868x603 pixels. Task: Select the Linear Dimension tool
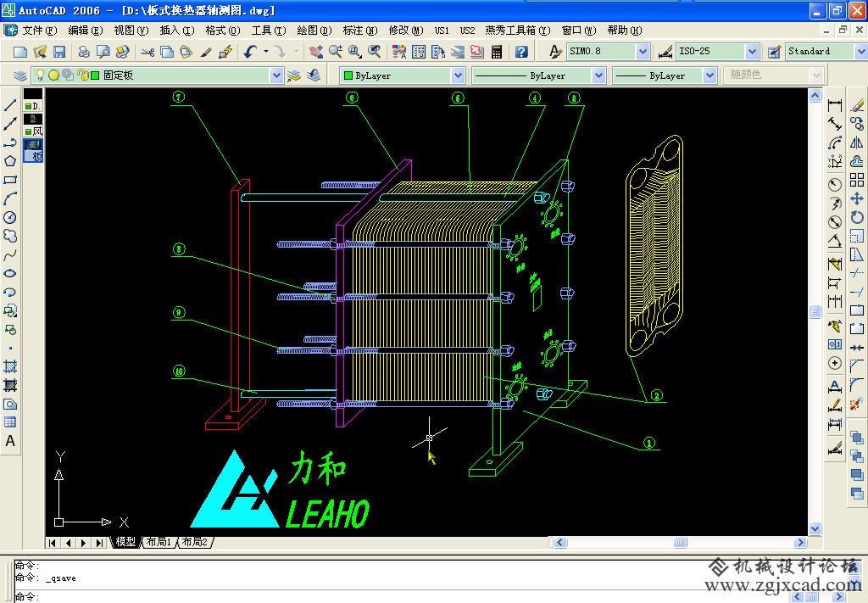[835, 105]
